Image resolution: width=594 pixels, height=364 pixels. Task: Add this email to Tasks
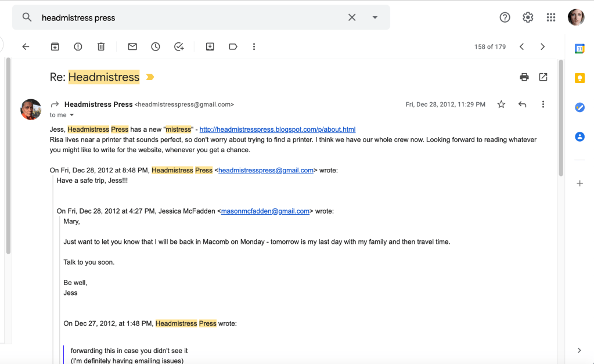point(179,46)
